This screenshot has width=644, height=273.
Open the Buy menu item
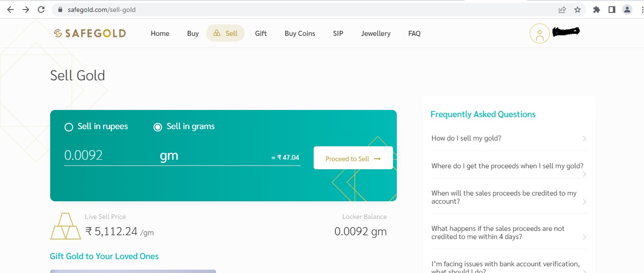(193, 33)
